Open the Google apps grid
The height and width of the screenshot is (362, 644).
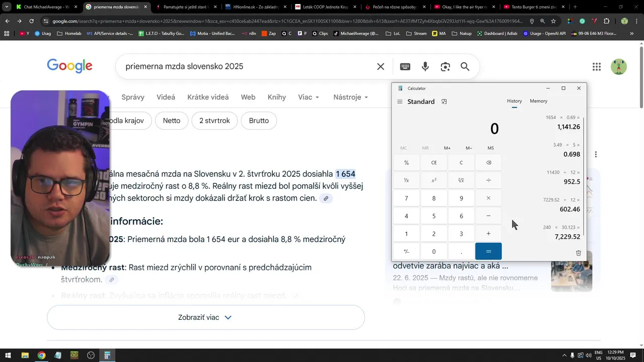click(597, 66)
